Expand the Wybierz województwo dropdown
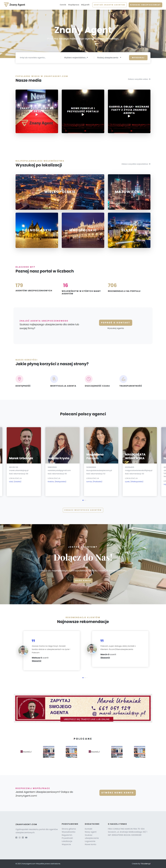166x868 pixels. tap(76, 58)
